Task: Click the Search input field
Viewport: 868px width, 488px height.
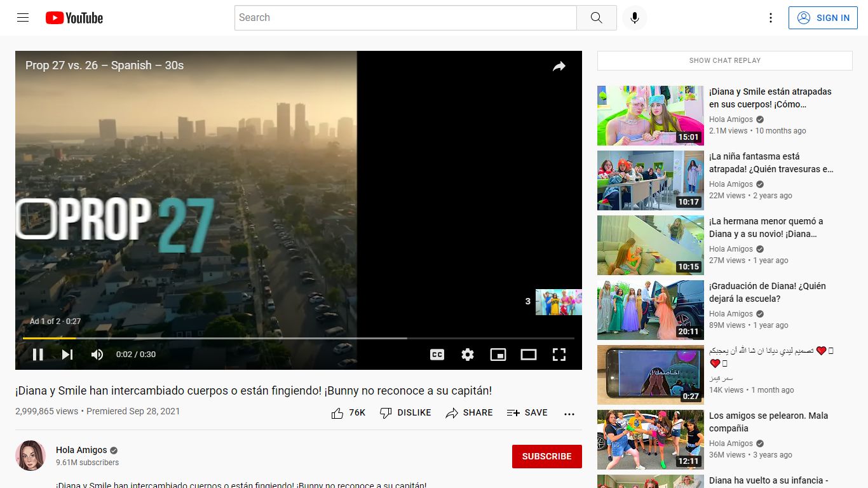Action: (405, 18)
